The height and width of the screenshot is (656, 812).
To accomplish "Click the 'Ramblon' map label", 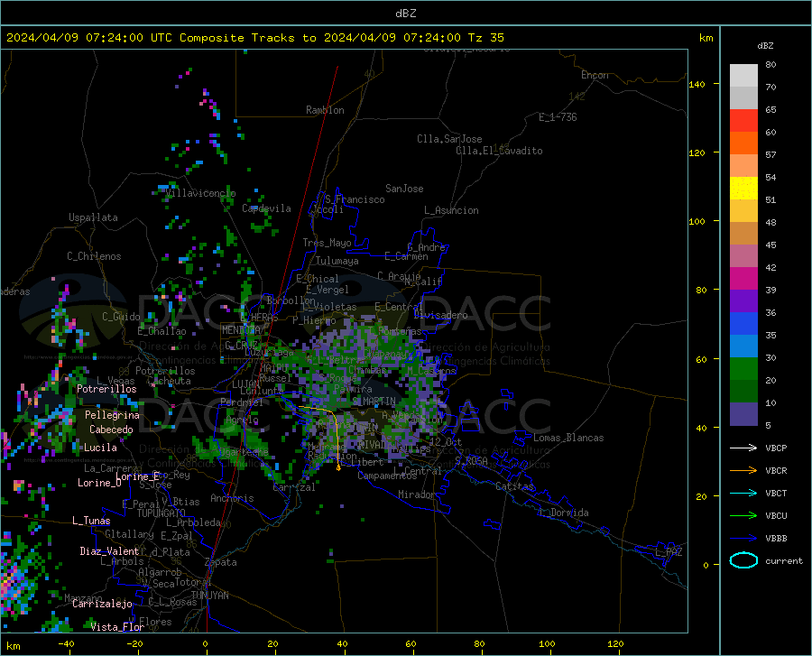I will tap(325, 110).
